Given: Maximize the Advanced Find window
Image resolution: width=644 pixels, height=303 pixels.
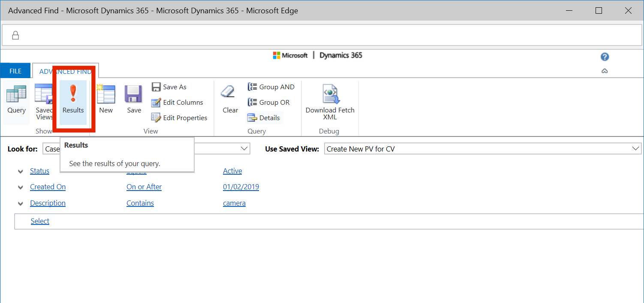Looking at the screenshot, I should pyautogui.click(x=599, y=11).
